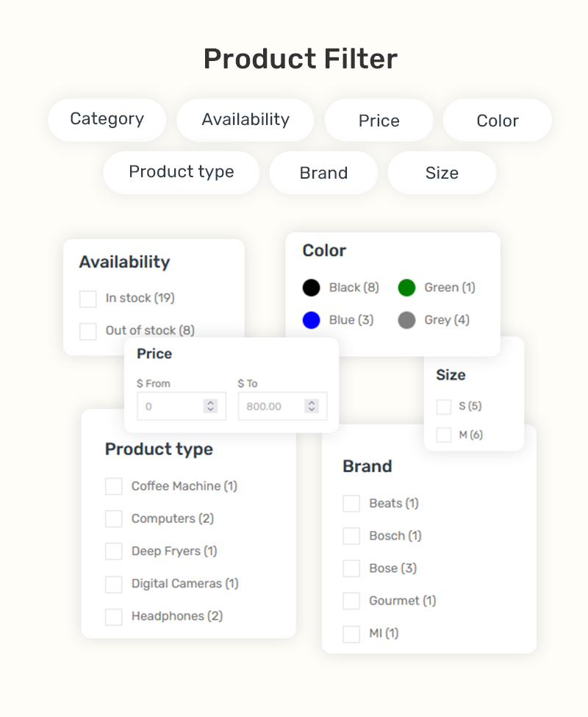Toggle the Headphones product type checkbox
This screenshot has height=717, width=588.
[114, 616]
